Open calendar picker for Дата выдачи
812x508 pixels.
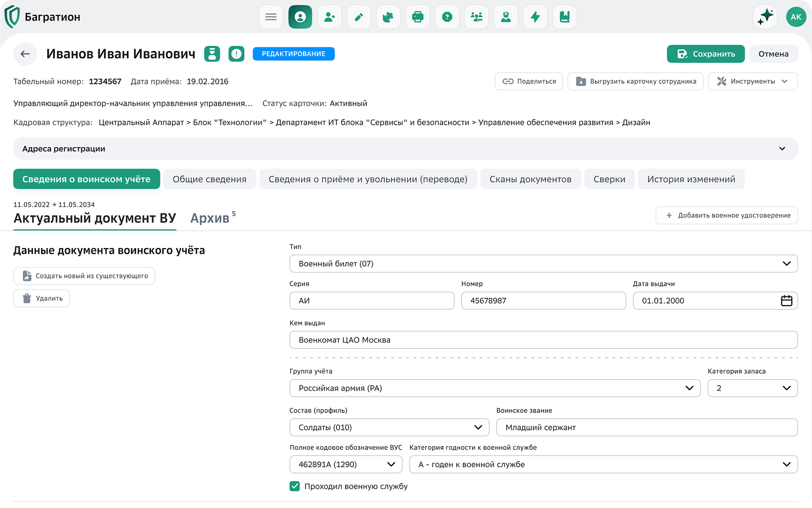786,301
